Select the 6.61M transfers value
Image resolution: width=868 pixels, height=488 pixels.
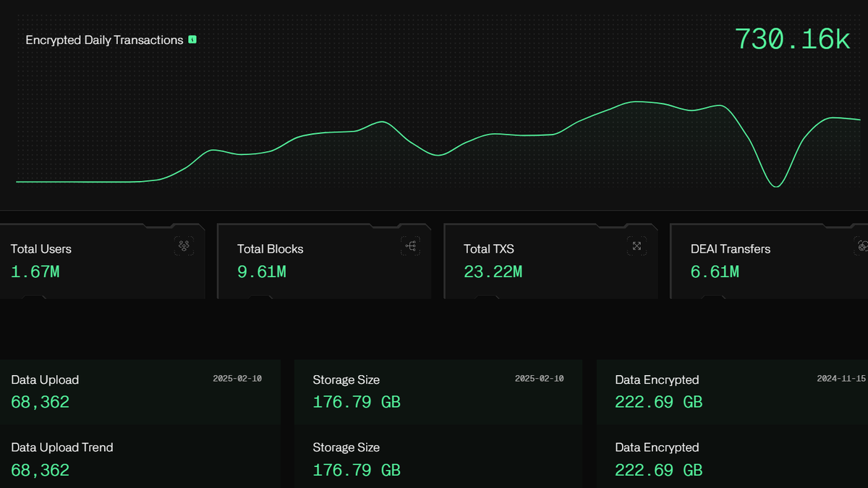coord(715,272)
